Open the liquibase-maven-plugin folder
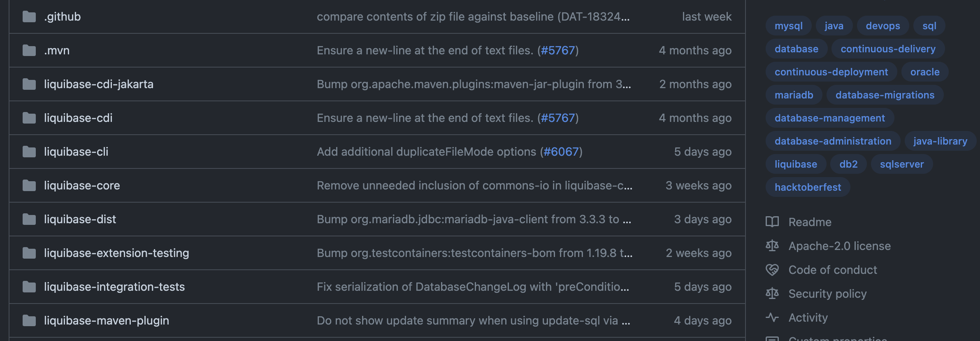Viewport: 980px width, 341px height. pyautogui.click(x=107, y=320)
